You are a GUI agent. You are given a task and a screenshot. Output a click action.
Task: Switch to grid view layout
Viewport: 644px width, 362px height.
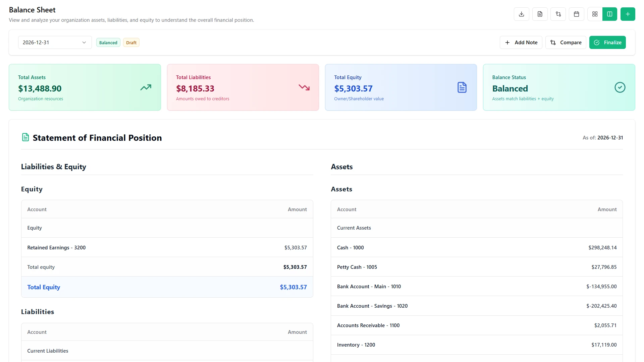(x=595, y=14)
